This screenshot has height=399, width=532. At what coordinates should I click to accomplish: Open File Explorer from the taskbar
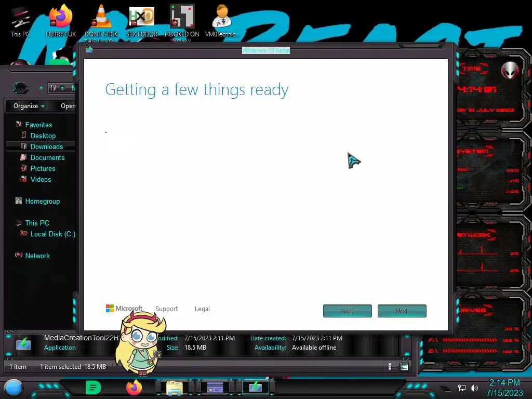pyautogui.click(x=175, y=388)
